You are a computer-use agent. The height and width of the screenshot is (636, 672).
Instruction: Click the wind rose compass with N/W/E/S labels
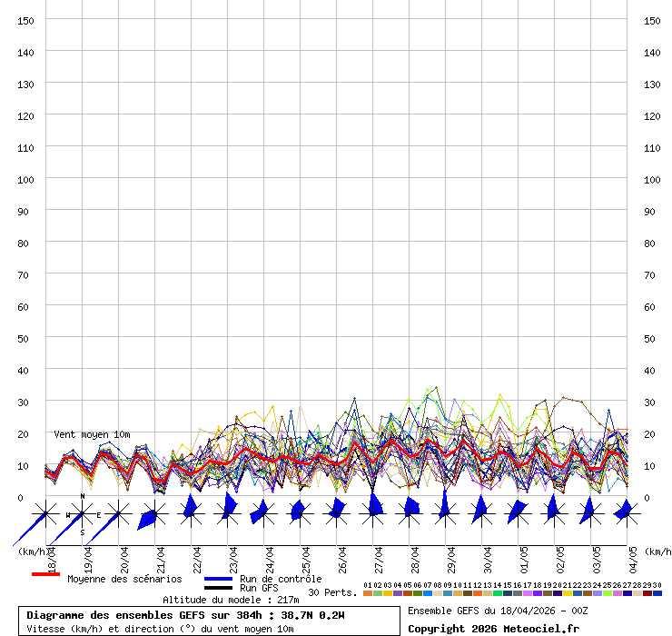[83, 515]
